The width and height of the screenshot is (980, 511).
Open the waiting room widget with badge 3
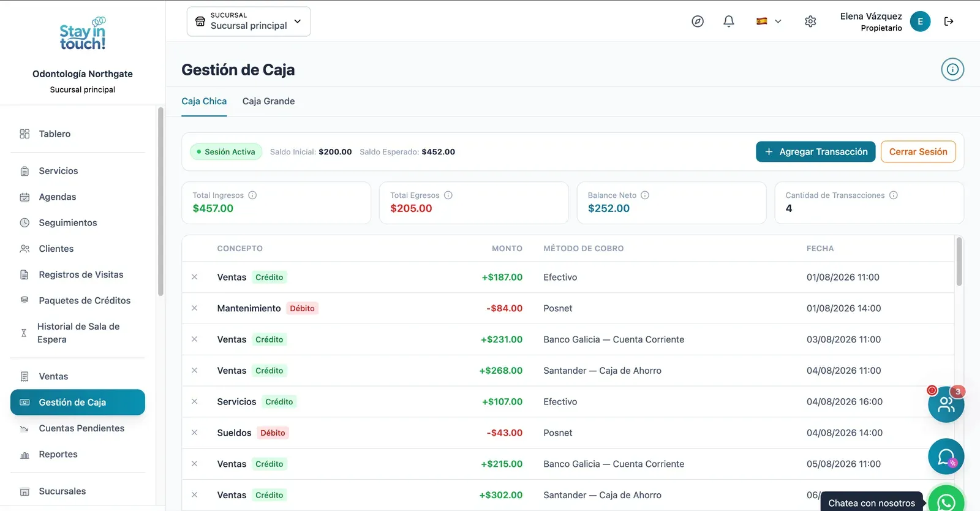946,404
